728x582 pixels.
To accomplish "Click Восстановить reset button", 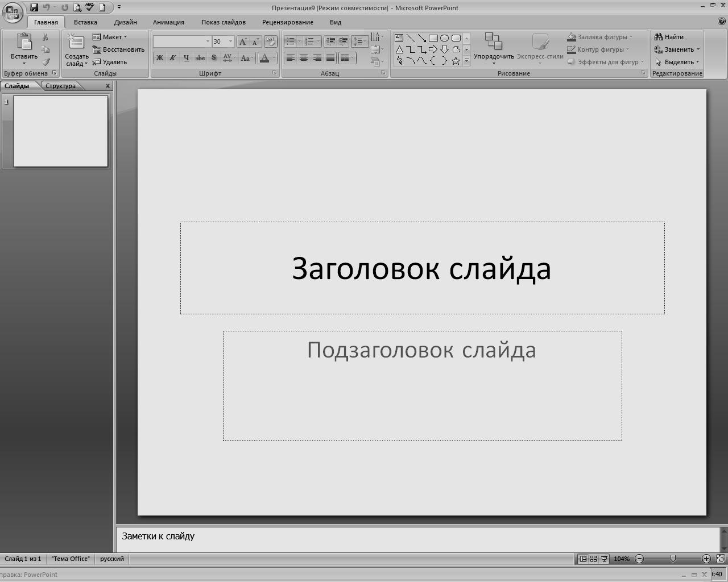I will (x=118, y=49).
